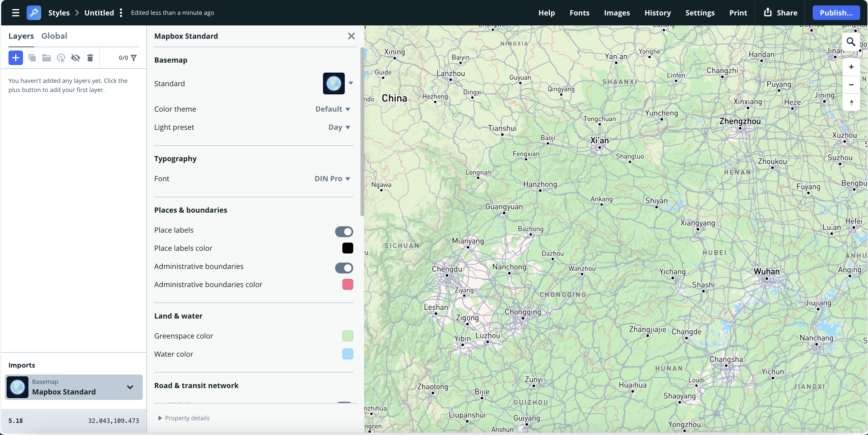Click the delete layers trash icon
Screen dimensions: 868x435
[x=90, y=57]
